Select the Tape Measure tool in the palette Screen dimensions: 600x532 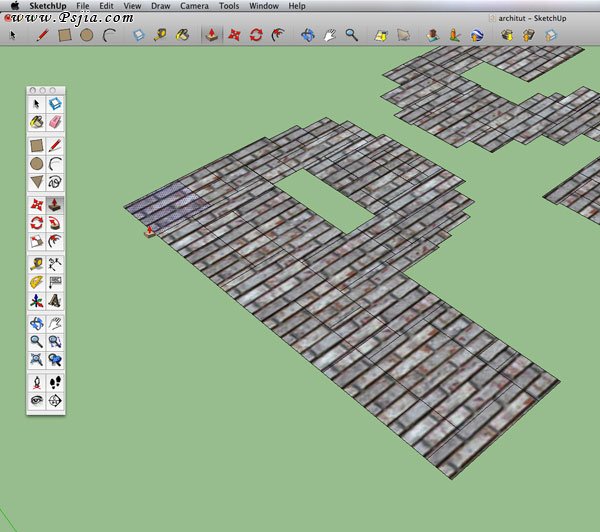pos(36,264)
